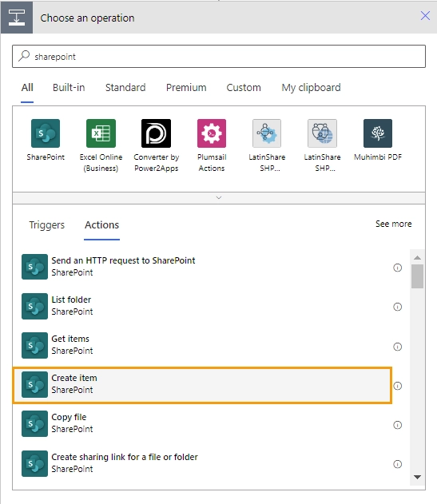Show info for Create item action
The height and width of the screenshot is (504, 437).
point(397,386)
